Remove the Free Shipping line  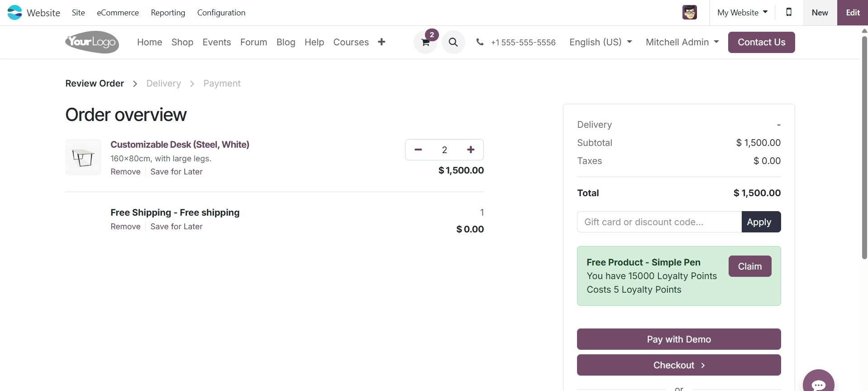(x=125, y=227)
